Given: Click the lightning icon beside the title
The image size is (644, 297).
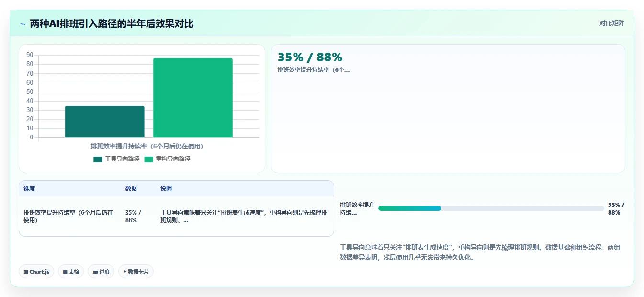Looking at the screenshot, I should [23, 23].
